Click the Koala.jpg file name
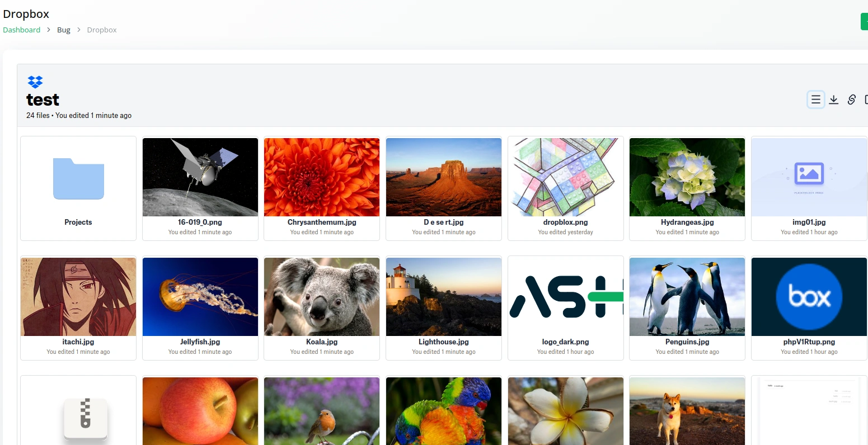The width and height of the screenshot is (868, 445). point(322,342)
